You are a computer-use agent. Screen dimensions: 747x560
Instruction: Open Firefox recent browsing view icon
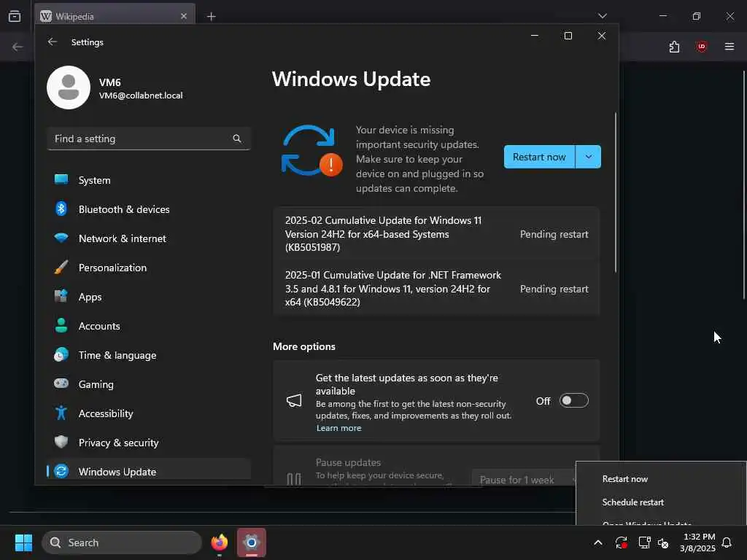tap(15, 16)
